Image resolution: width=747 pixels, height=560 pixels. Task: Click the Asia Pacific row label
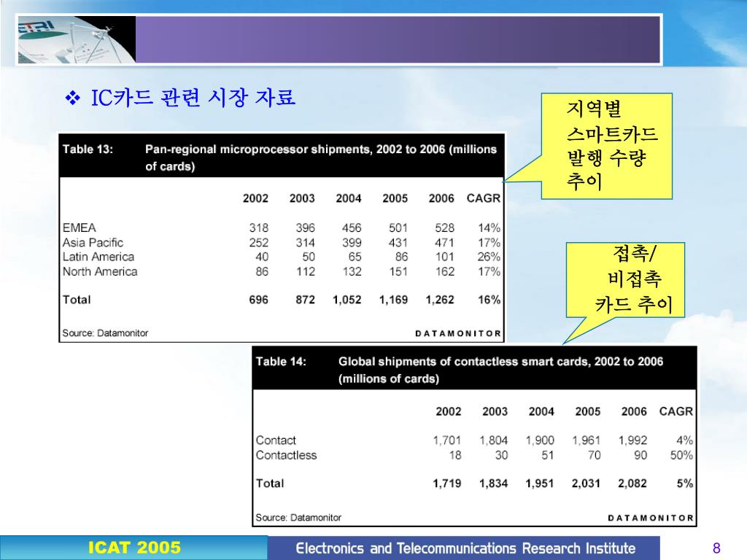(x=93, y=242)
